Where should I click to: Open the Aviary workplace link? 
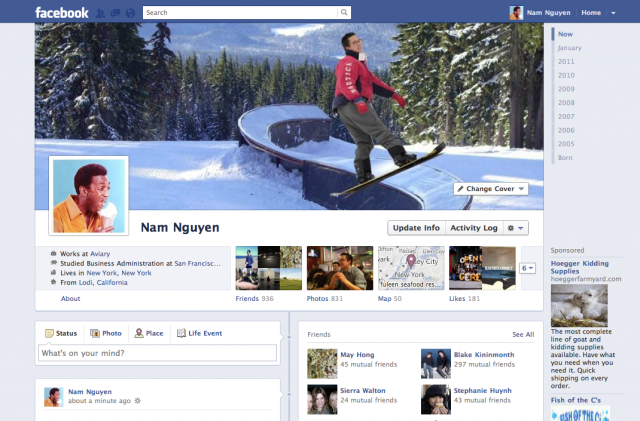tap(100, 254)
